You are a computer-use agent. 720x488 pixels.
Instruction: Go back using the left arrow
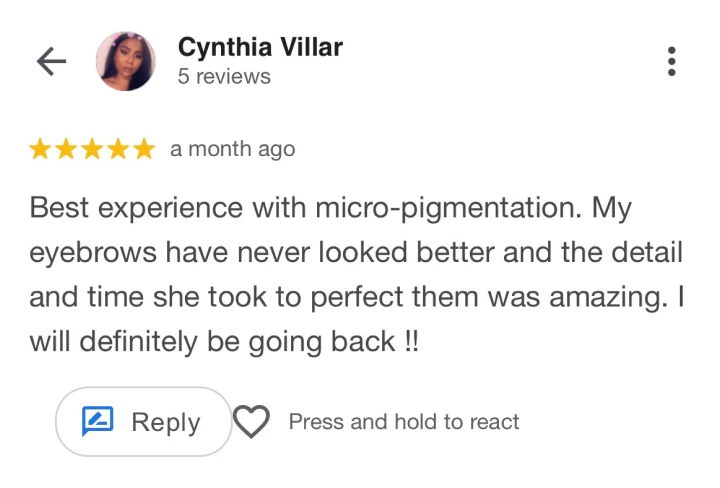(50, 62)
